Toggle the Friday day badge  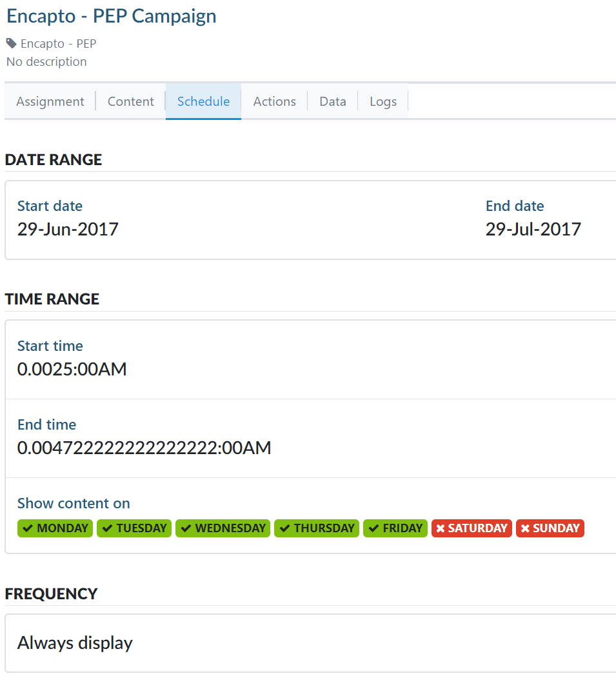click(x=395, y=528)
